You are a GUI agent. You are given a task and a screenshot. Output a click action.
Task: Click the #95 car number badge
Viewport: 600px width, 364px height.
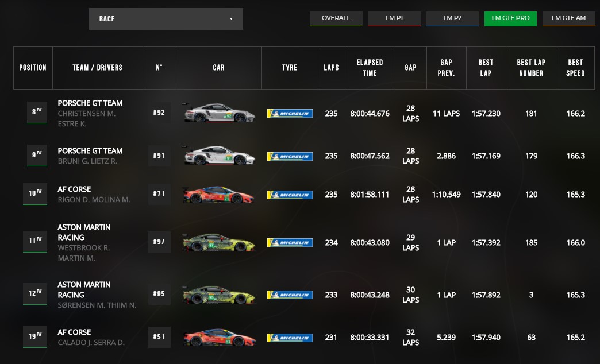click(159, 294)
